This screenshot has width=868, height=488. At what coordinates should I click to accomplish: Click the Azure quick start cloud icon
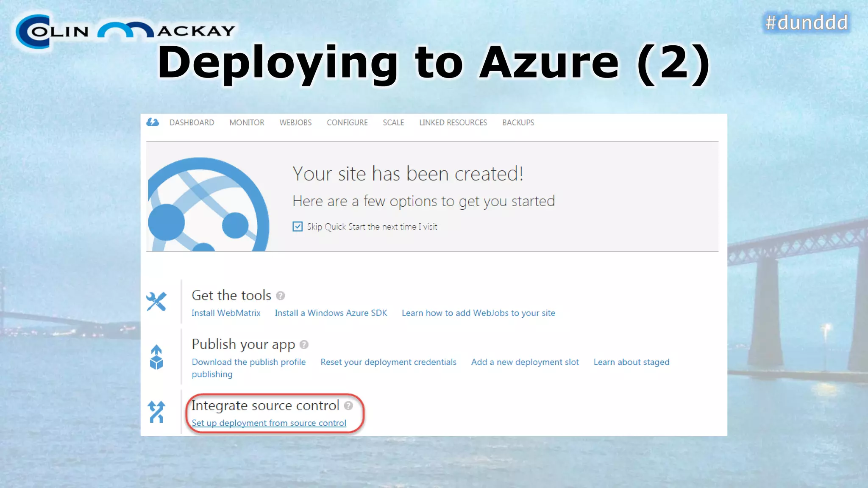click(x=153, y=122)
